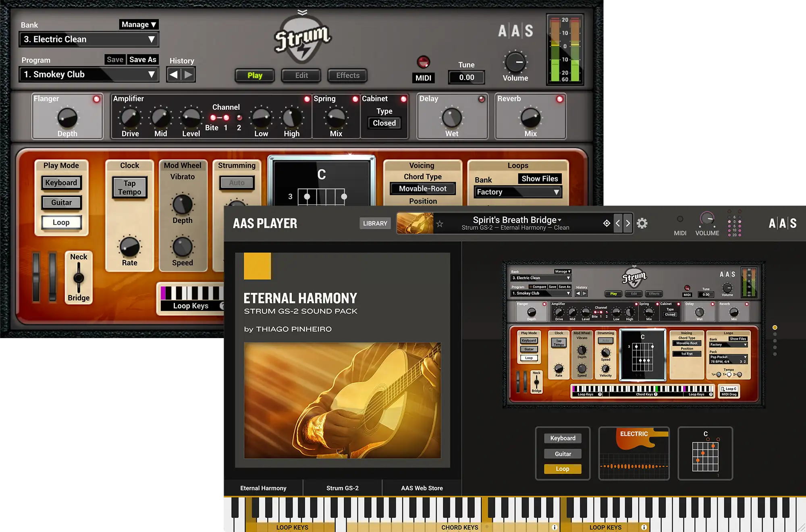Open Movable-Root chord type selector

[423, 189]
